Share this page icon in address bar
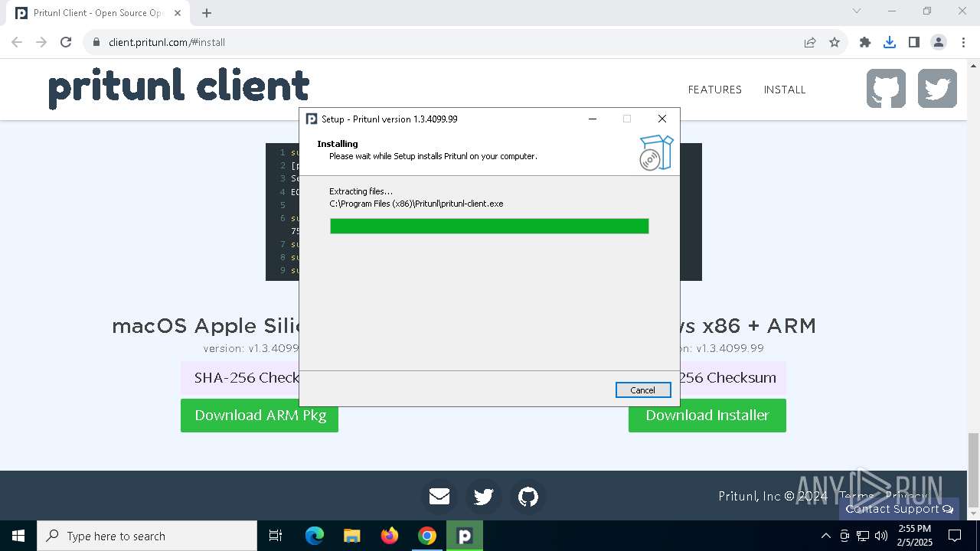The height and width of the screenshot is (551, 980). coord(810,43)
